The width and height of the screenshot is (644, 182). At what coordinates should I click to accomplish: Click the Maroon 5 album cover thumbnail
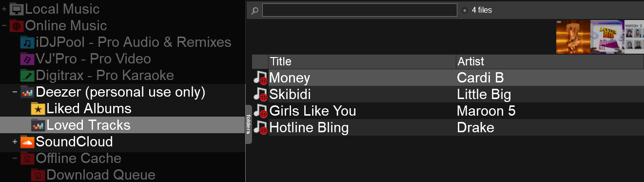[x=634, y=37]
